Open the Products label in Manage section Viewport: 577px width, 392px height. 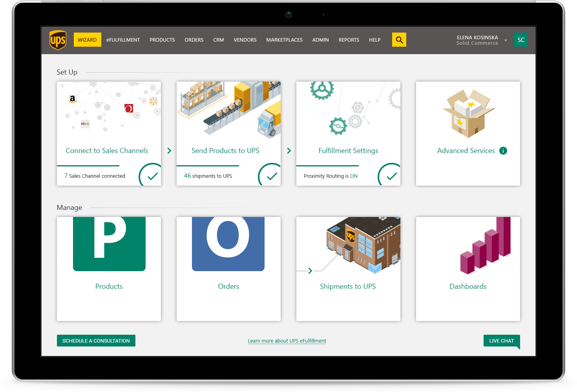pos(109,286)
